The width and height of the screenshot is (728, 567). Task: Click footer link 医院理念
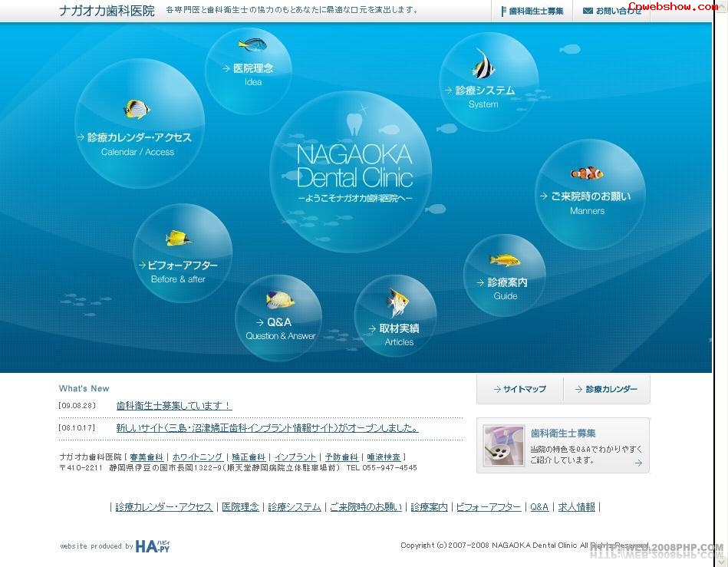240,507
